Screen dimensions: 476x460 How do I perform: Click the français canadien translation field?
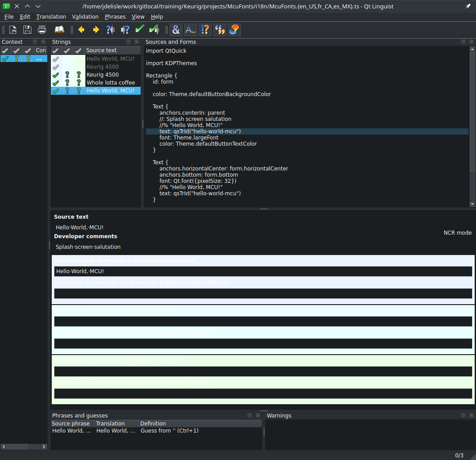click(263, 321)
